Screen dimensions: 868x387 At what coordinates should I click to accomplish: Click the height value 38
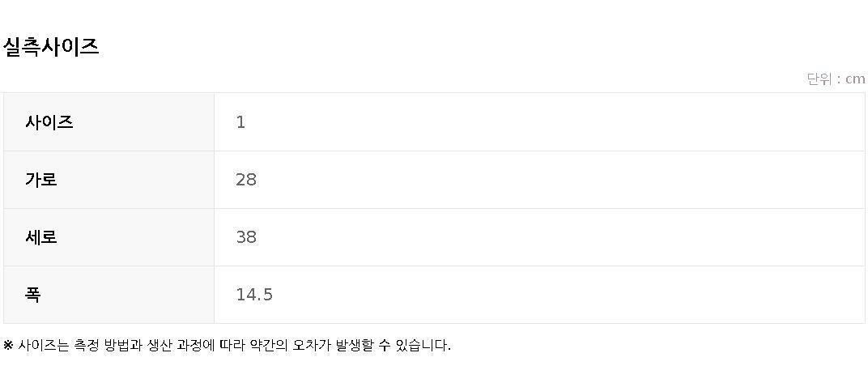246,237
